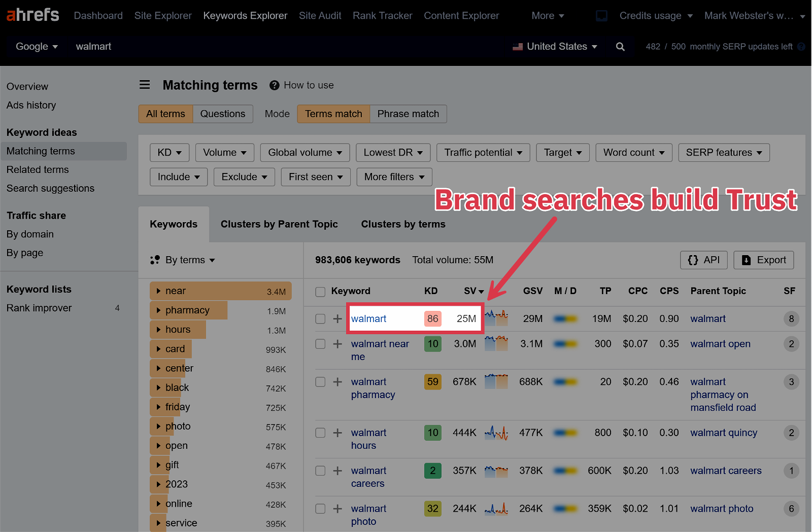Click the trend chart for walmart hours
This screenshot has width=812, height=532.
pos(496,433)
